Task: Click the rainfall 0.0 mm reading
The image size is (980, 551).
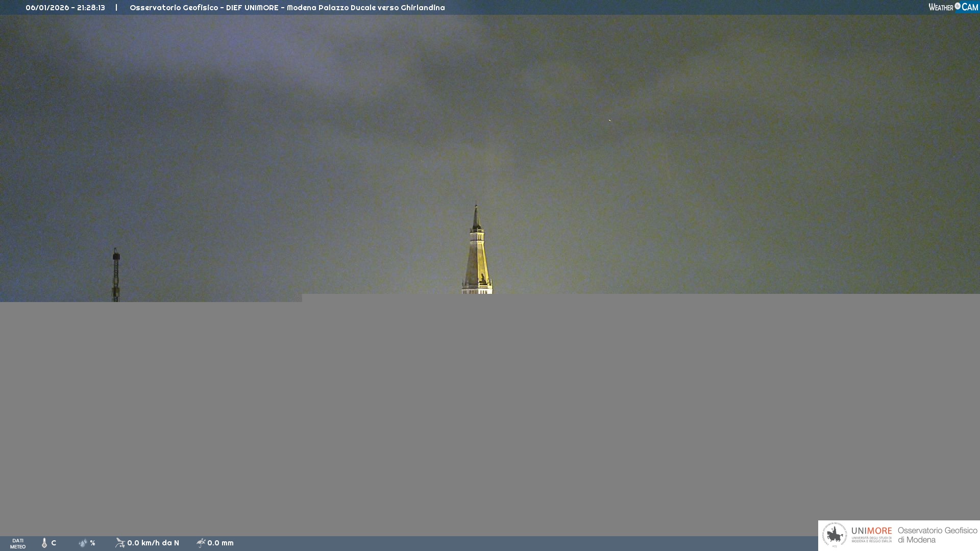Action: pos(220,543)
